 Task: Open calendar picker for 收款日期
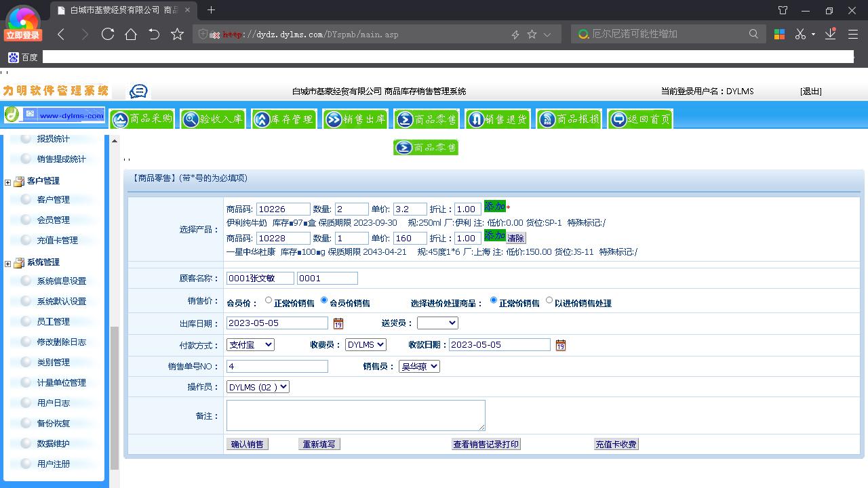pyautogui.click(x=561, y=346)
